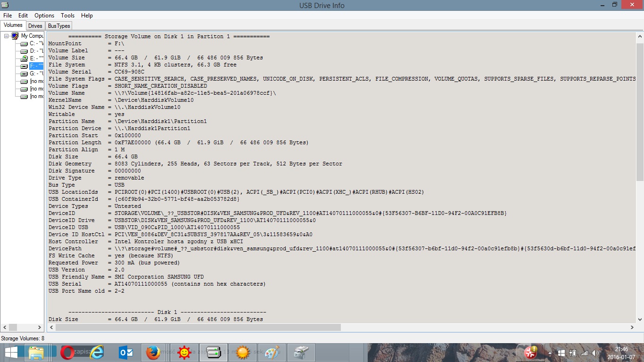Click vertical scrollbar up arrow in details pane
This screenshot has height=362, width=644.
click(x=640, y=36)
